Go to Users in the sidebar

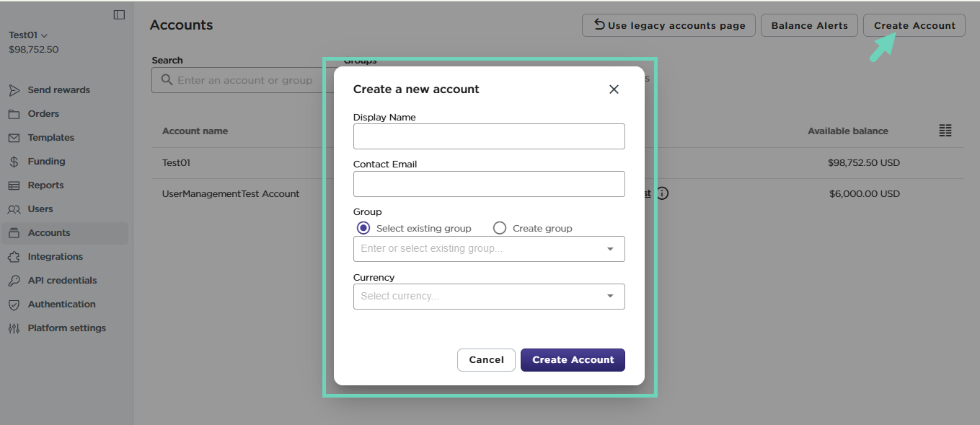pos(40,209)
